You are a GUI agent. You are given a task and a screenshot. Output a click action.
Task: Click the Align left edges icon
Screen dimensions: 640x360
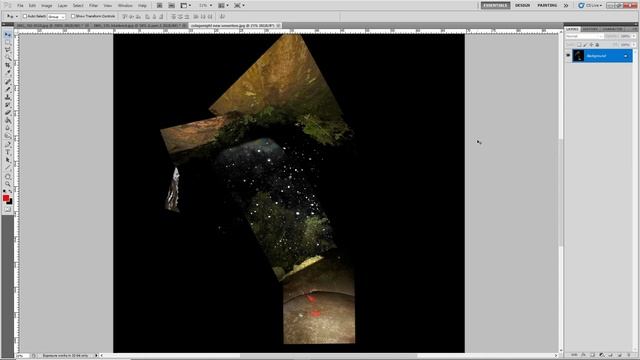tap(147, 16)
